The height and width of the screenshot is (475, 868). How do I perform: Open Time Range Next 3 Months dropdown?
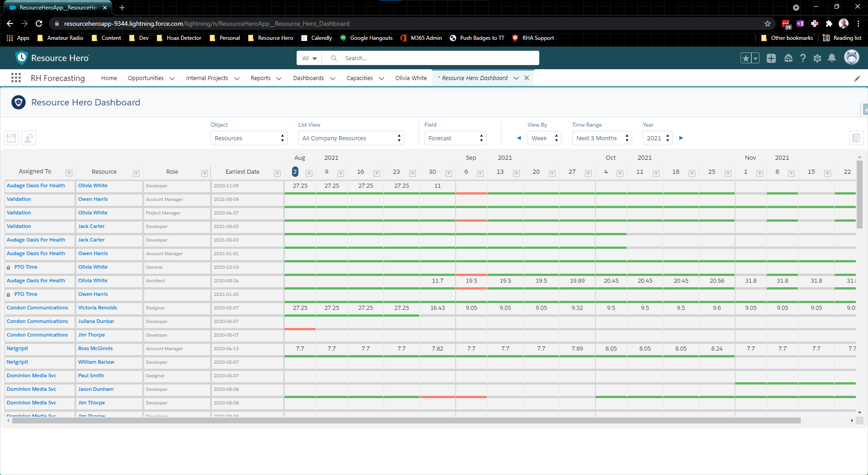tap(602, 138)
